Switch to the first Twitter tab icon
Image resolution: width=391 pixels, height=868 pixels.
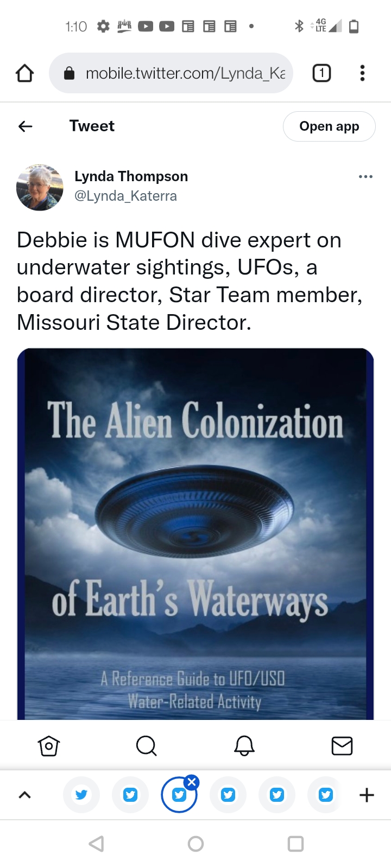(81, 795)
